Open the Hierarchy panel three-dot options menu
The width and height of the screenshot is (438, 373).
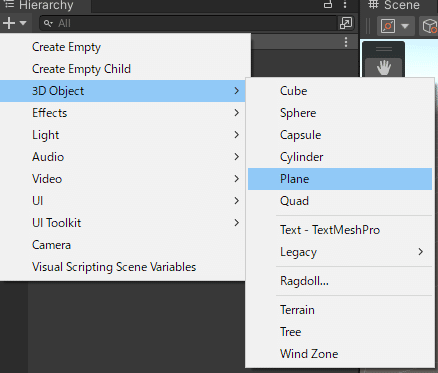point(345,5)
